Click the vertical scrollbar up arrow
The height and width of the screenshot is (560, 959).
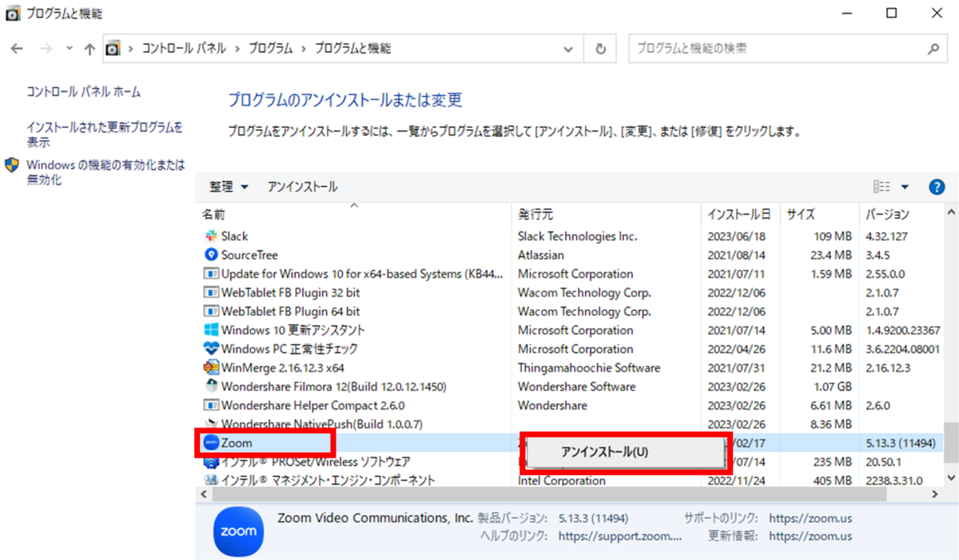951,213
